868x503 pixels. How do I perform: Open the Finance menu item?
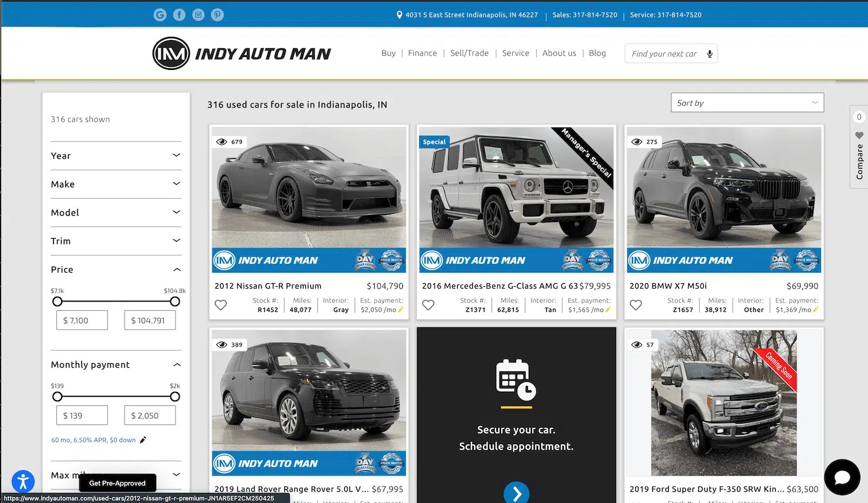pyautogui.click(x=422, y=53)
